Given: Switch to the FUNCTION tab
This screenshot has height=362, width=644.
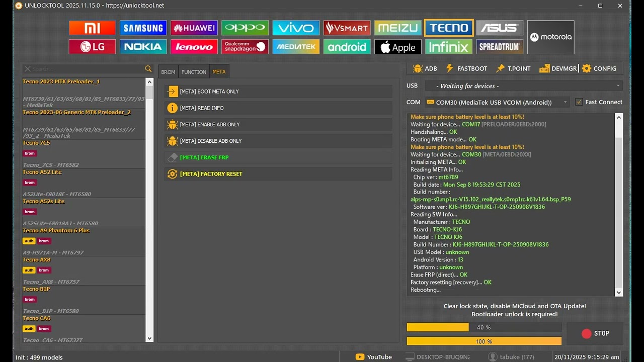Looking at the screenshot, I should click(194, 72).
